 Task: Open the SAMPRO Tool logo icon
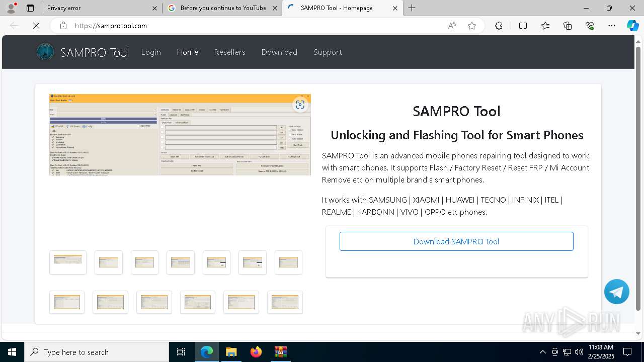45,52
